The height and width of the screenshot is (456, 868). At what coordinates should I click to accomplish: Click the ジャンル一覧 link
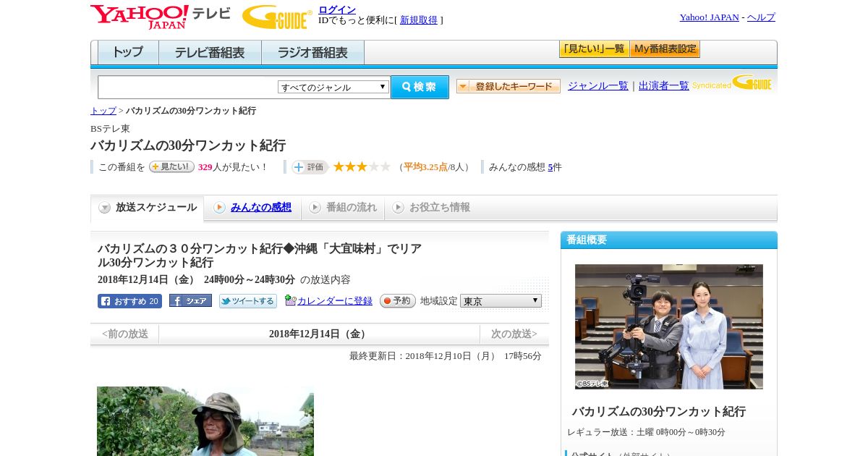pyautogui.click(x=598, y=86)
